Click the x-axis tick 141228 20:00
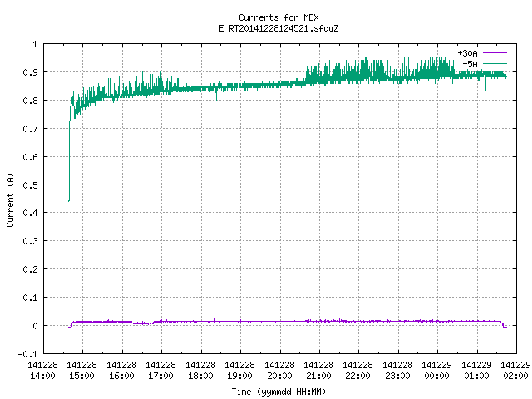532x399 pixels. pos(279,370)
